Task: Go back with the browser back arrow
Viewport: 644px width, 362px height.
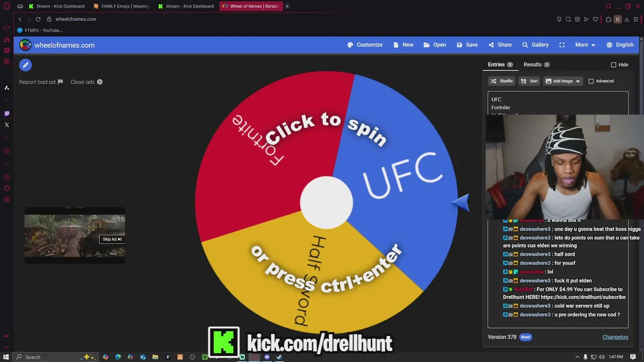Action: (20, 19)
